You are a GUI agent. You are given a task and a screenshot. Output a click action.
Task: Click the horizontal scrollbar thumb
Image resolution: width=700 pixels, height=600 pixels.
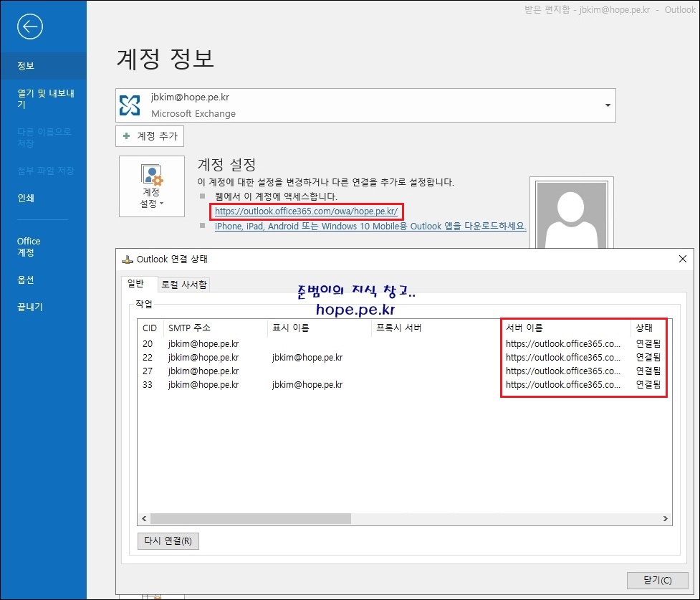pos(251,519)
